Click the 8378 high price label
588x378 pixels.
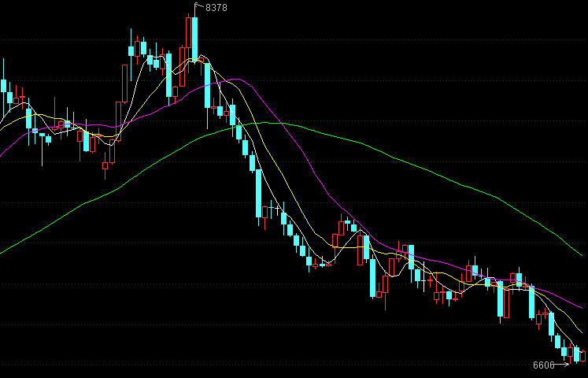[x=216, y=7]
